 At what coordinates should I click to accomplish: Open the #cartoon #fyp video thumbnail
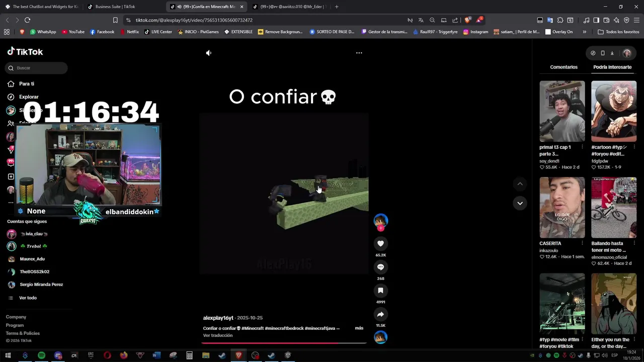pyautogui.click(x=613, y=111)
